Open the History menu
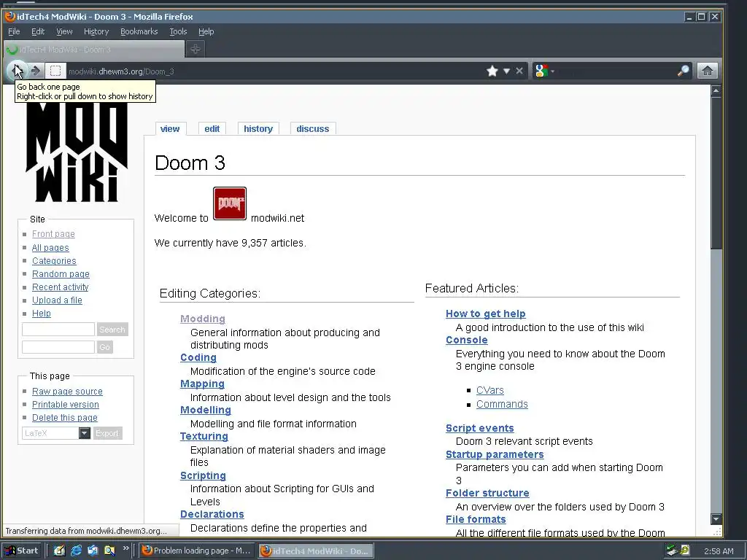 [96, 31]
